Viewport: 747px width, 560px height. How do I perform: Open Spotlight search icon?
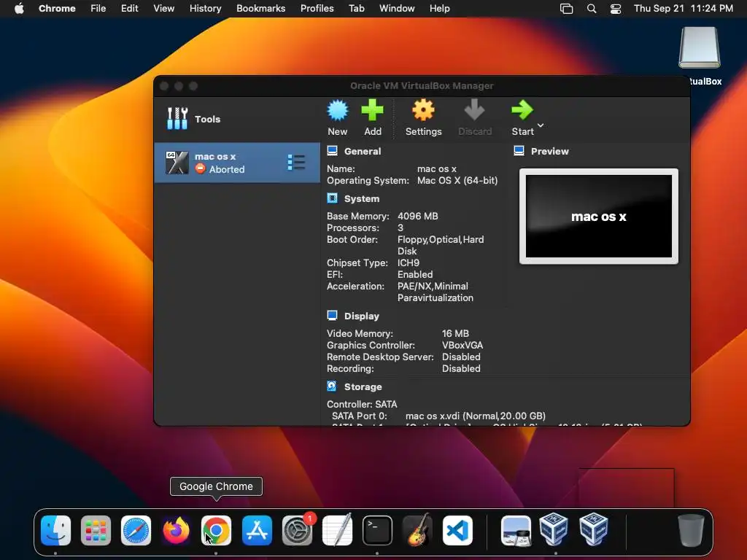591,9
